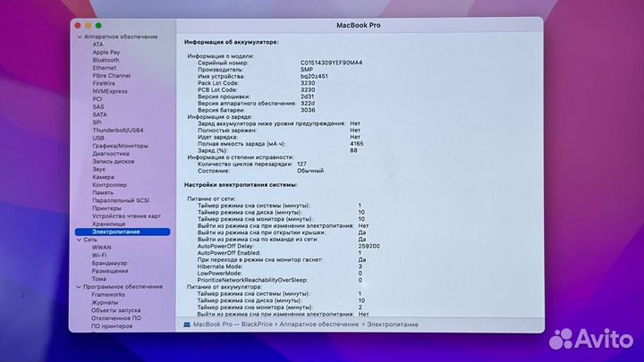Viewport: 644px width, 362px height.
Task: Click Аппаратное обеспечение in the path bar
Action: click(318, 324)
